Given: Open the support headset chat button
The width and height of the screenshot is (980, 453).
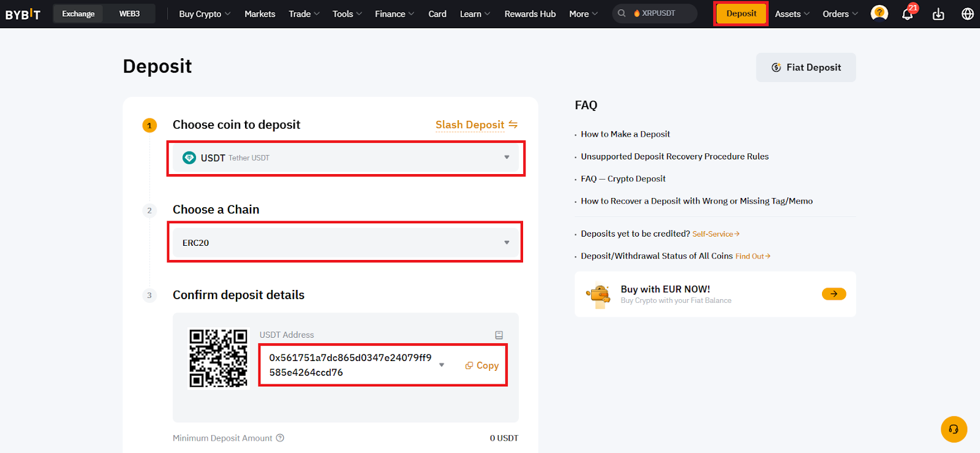Looking at the screenshot, I should point(954,429).
